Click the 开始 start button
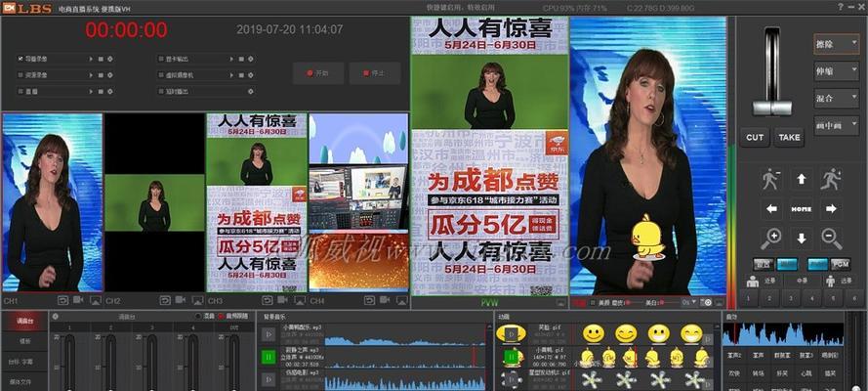This screenshot has width=868, height=391. [x=317, y=73]
